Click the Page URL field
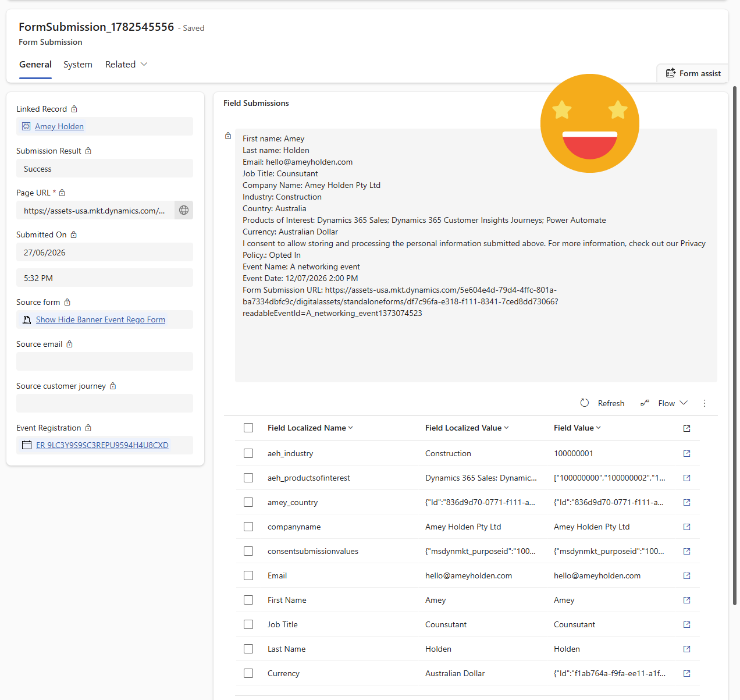740x700 pixels. [95, 210]
